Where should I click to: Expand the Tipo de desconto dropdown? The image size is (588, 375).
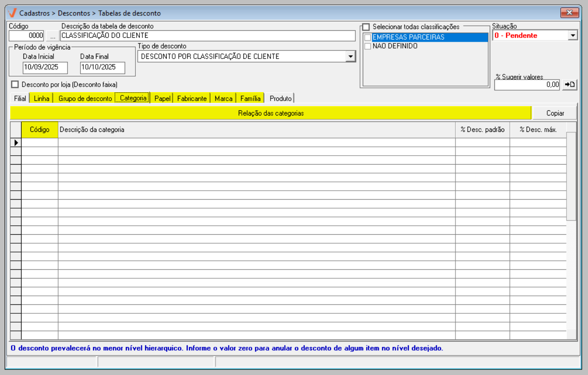click(350, 57)
